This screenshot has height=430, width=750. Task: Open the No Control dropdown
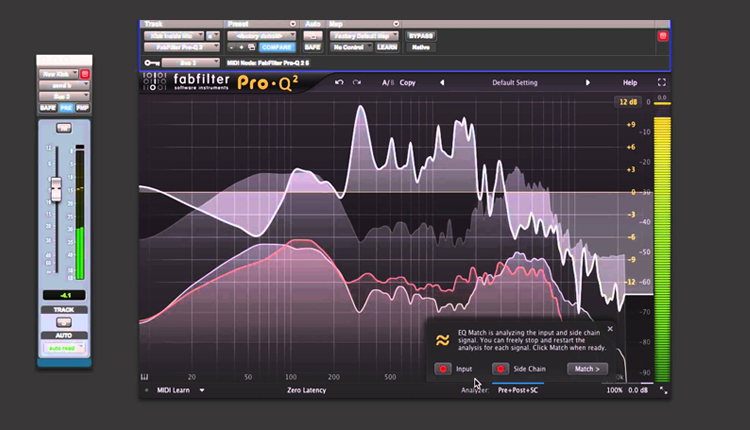[352, 47]
